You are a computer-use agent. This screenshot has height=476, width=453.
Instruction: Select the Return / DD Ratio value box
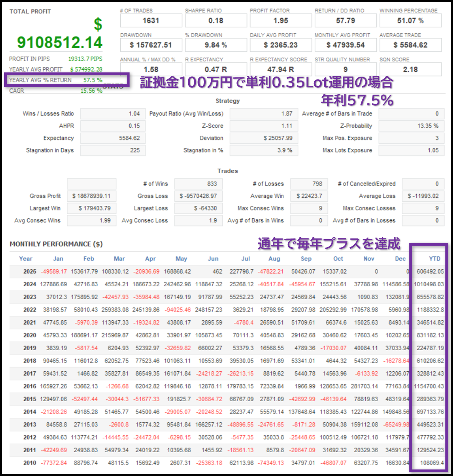click(345, 21)
